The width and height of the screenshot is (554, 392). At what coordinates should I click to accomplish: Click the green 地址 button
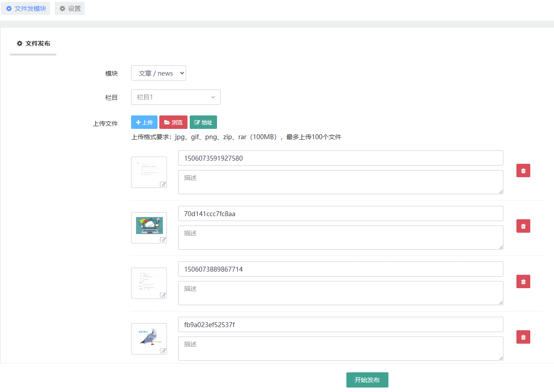(x=203, y=122)
